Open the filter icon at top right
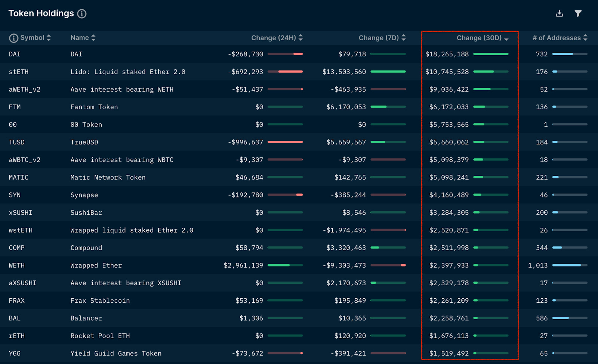The height and width of the screenshot is (364, 598). 578,13
